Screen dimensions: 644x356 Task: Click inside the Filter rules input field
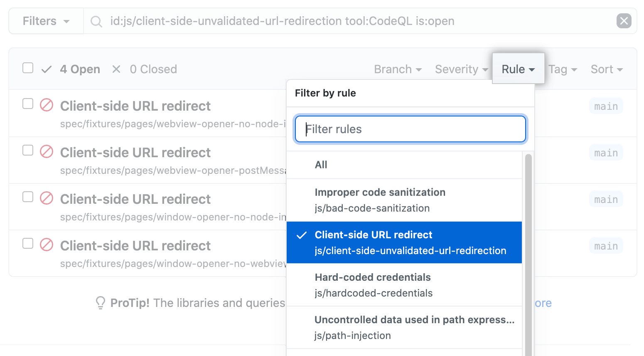tap(410, 129)
